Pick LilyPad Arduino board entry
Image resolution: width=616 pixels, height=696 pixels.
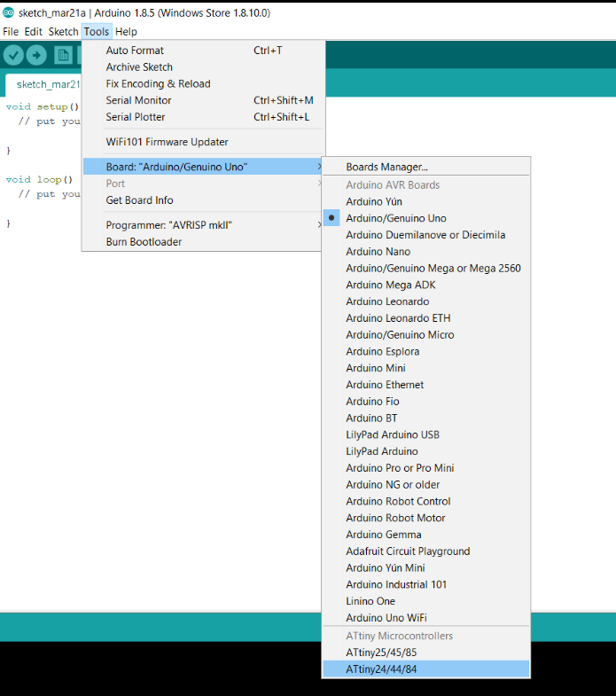coord(426,451)
